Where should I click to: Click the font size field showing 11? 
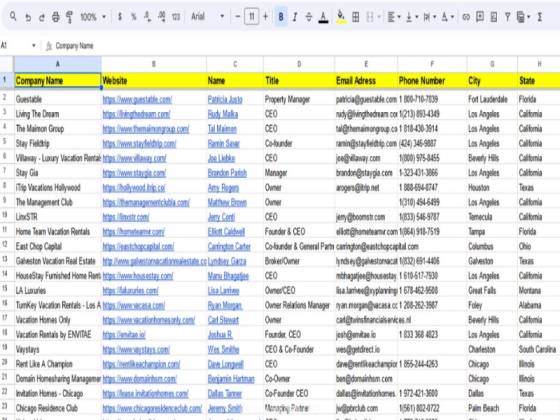[252, 16]
